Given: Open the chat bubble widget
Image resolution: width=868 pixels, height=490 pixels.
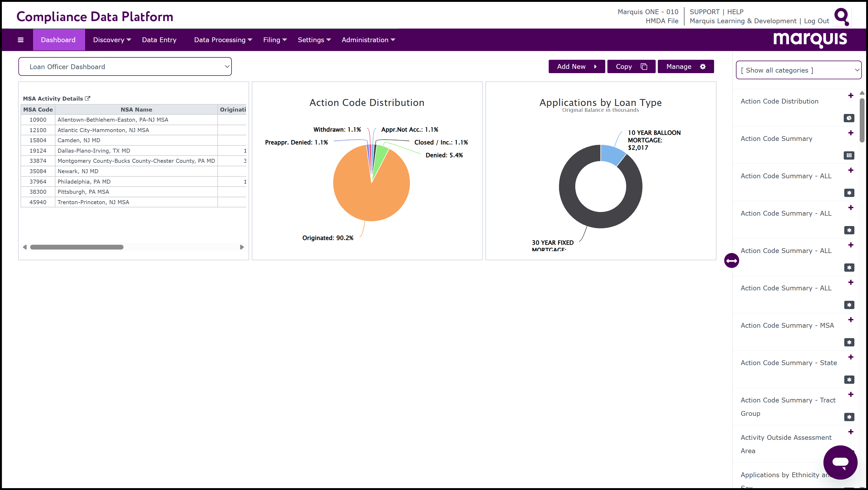Looking at the screenshot, I should pos(840,462).
